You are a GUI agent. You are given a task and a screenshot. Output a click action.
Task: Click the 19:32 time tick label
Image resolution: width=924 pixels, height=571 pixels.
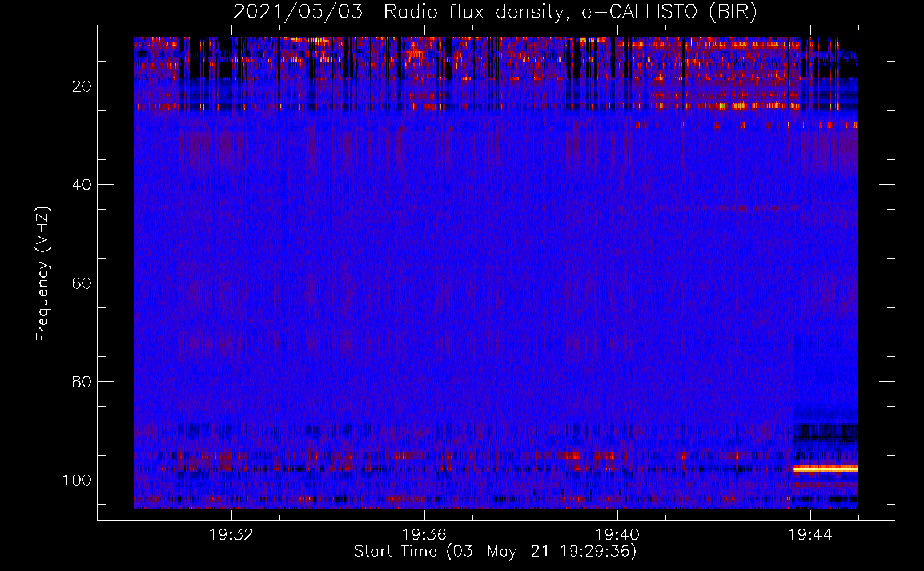[x=231, y=535]
